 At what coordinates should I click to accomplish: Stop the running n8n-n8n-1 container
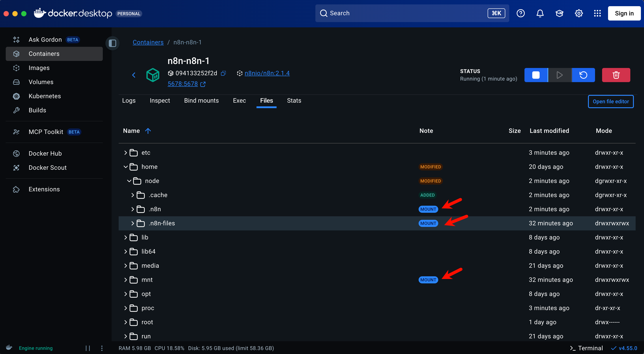pos(536,75)
